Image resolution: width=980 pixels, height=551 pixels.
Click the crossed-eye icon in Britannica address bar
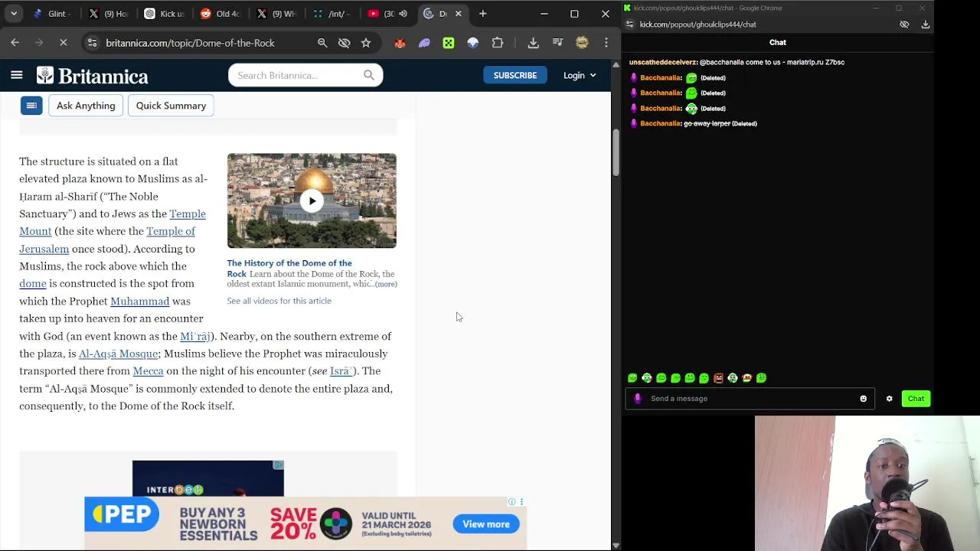345,43
